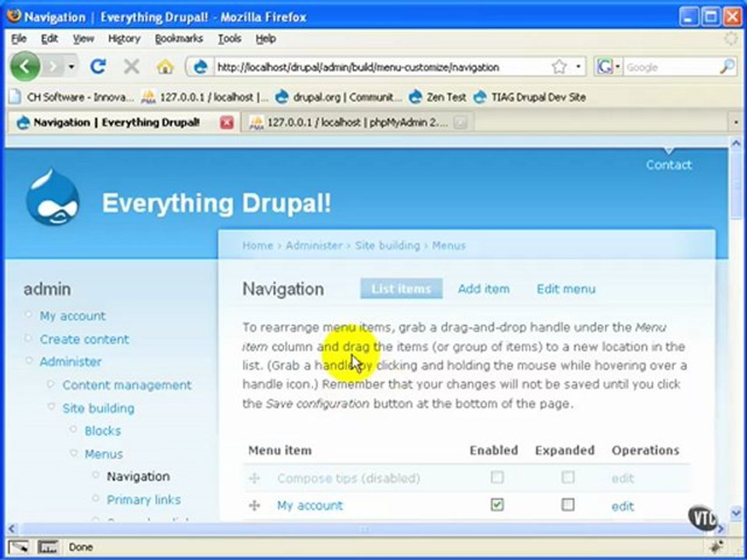Go back with the green Back arrow
This screenshot has width=747, height=560.
(x=25, y=66)
